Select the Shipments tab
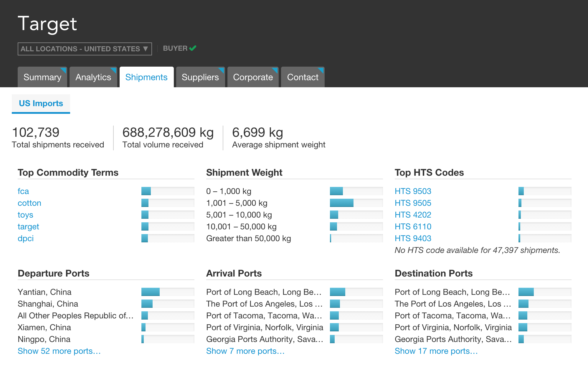Image resolution: width=588 pixels, height=375 pixels. pyautogui.click(x=146, y=77)
